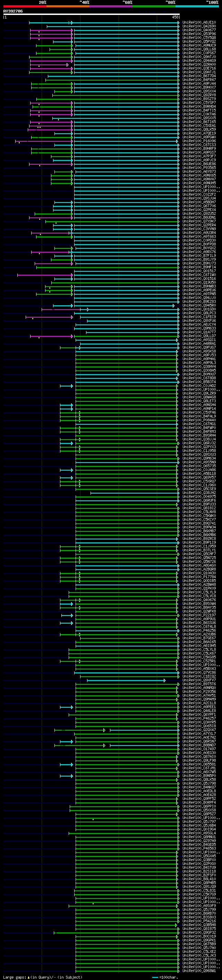Open hit UniRef100_P08440
Screen dimensions: 222x980
tap(199, 420)
